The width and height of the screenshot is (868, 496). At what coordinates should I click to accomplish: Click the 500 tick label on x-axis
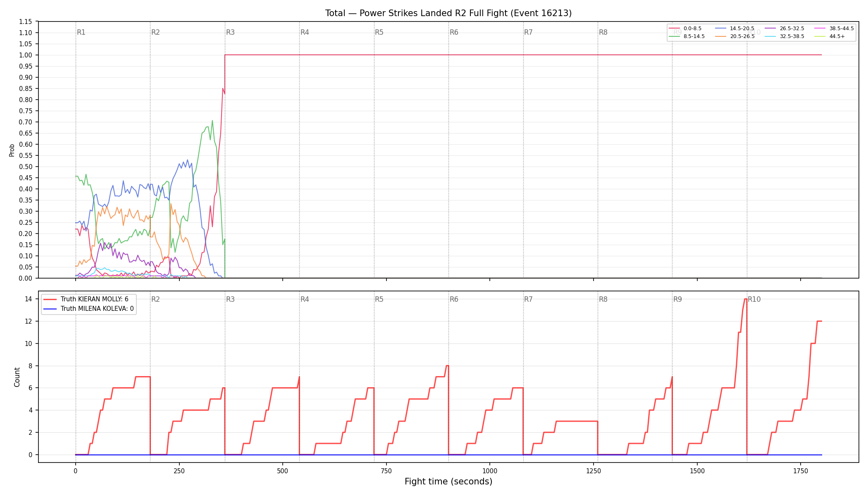pos(283,471)
